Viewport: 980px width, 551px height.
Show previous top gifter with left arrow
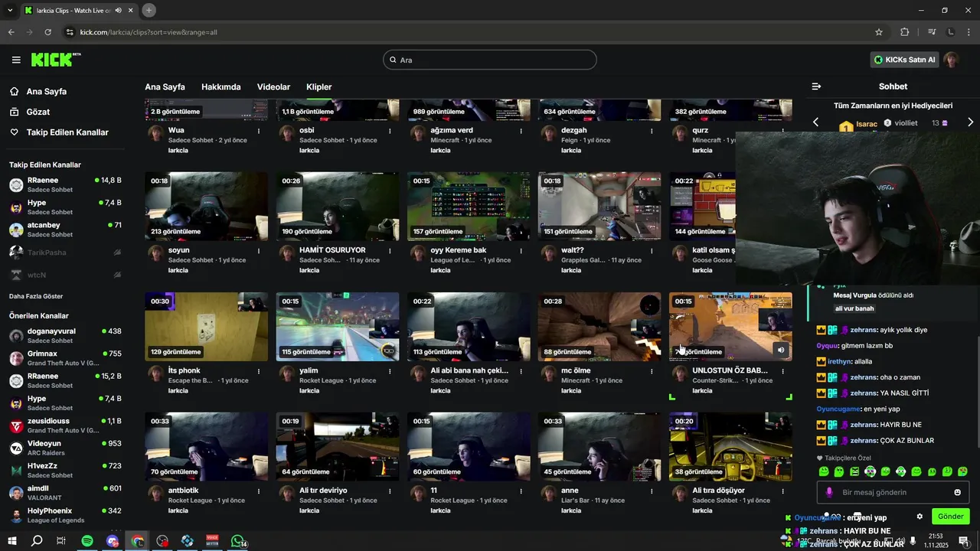pyautogui.click(x=815, y=122)
